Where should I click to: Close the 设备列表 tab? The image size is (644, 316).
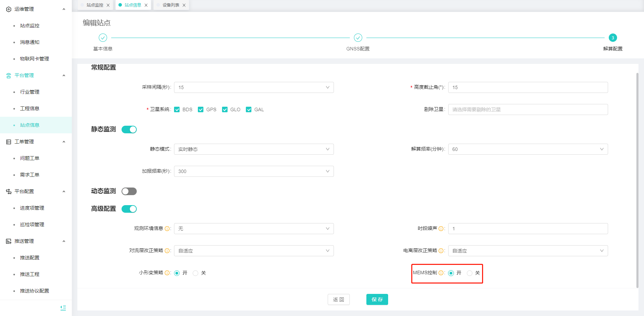184,5
